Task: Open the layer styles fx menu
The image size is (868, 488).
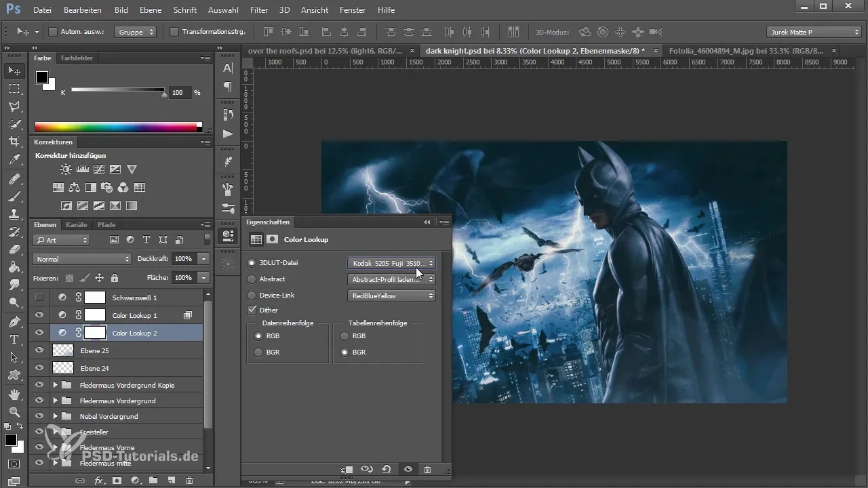Action: 99,481
